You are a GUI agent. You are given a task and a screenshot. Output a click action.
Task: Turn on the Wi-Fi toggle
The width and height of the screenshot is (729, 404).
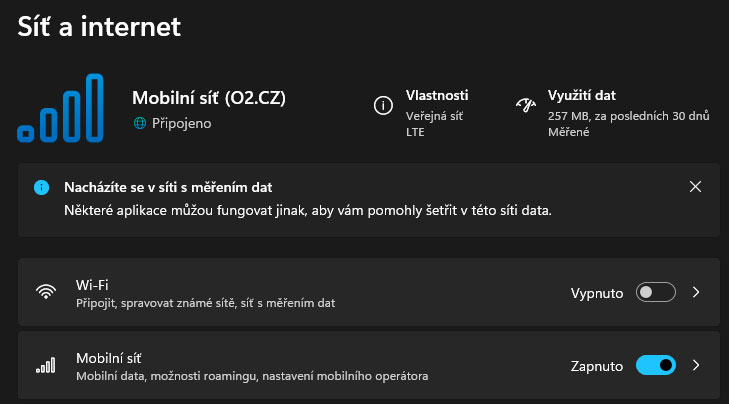[x=656, y=292]
